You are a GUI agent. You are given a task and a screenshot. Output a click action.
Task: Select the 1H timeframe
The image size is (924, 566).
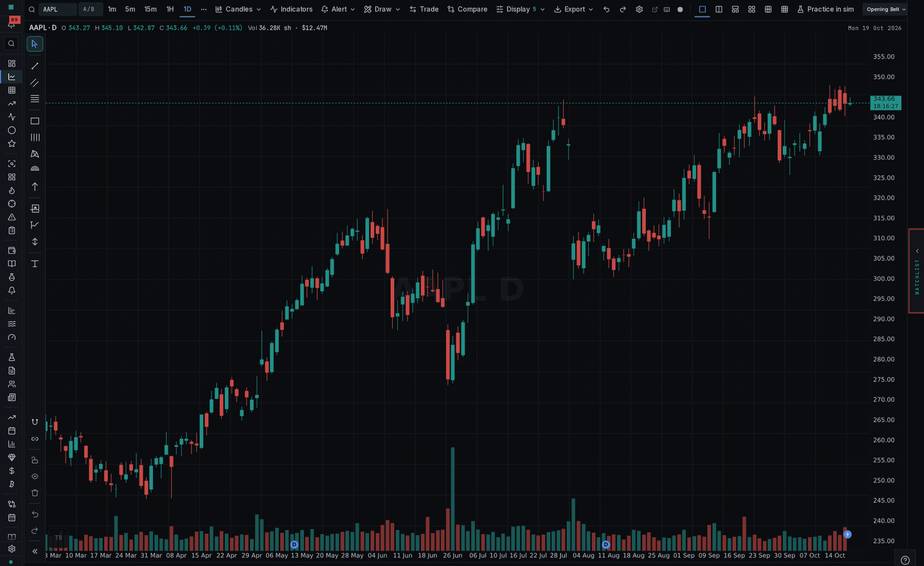click(x=170, y=9)
